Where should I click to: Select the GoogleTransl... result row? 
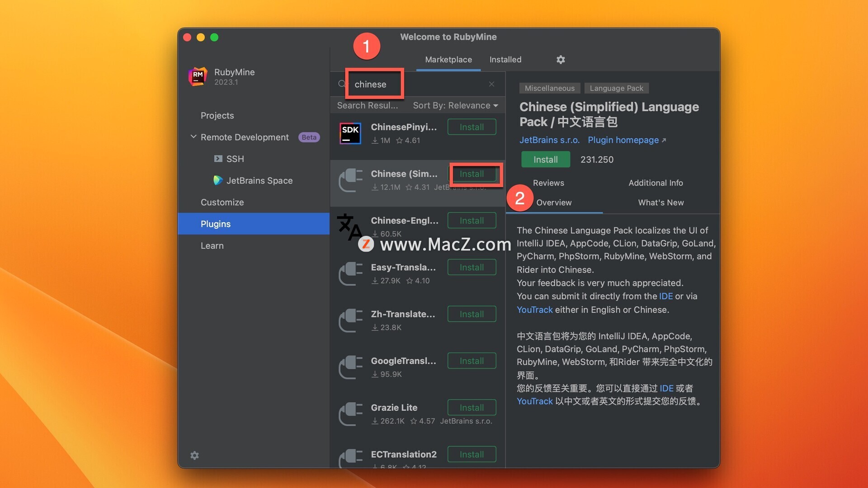(418, 371)
